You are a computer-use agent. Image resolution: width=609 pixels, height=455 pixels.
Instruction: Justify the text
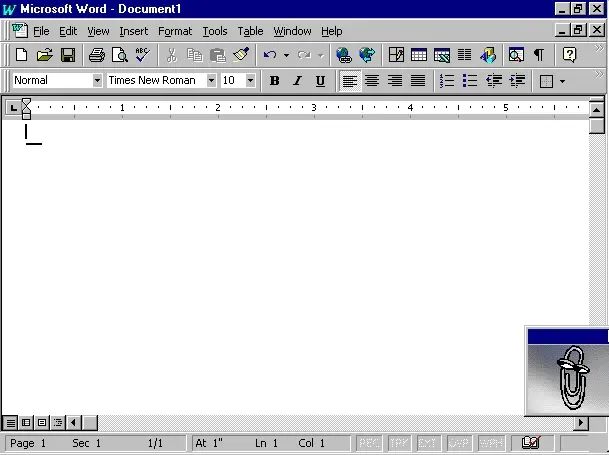click(x=418, y=81)
